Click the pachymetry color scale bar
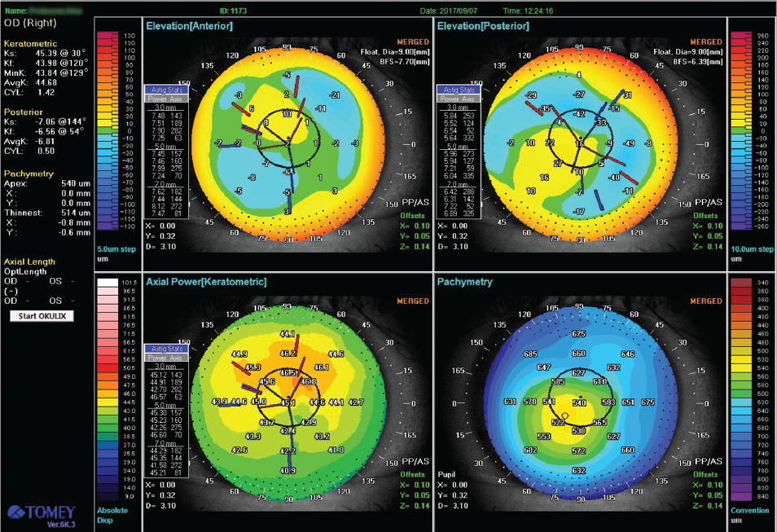 tap(743, 389)
